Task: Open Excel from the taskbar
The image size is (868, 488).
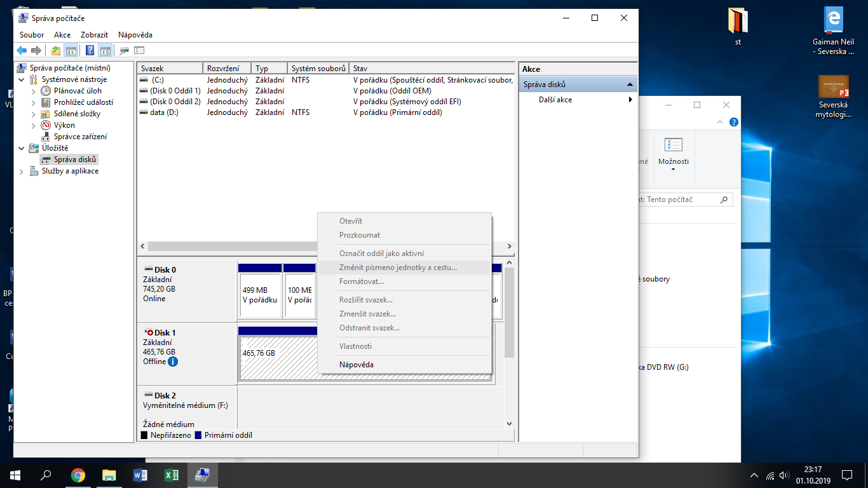Action: point(172,475)
